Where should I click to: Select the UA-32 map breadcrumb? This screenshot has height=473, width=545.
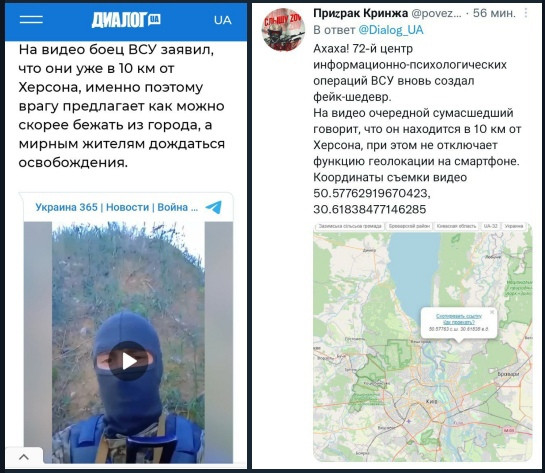click(490, 226)
